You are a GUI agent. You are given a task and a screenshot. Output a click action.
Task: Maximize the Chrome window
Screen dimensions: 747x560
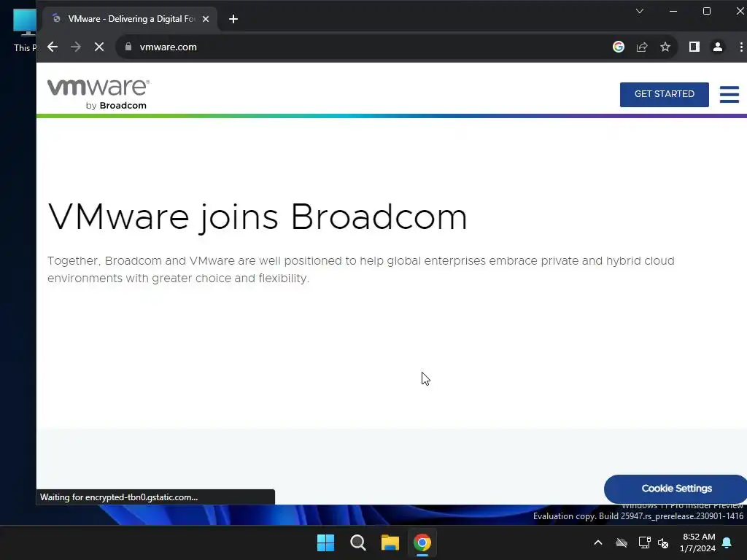point(707,11)
